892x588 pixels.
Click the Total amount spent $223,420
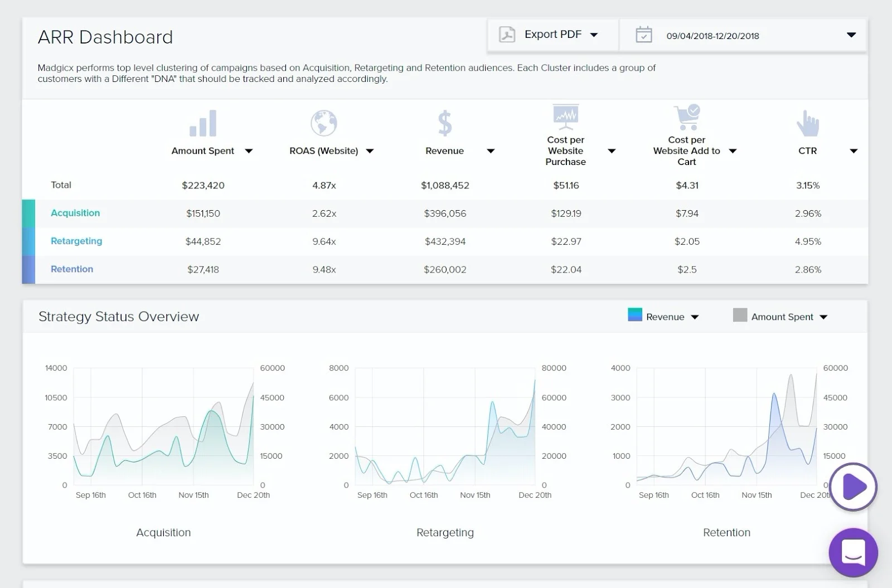click(x=203, y=186)
